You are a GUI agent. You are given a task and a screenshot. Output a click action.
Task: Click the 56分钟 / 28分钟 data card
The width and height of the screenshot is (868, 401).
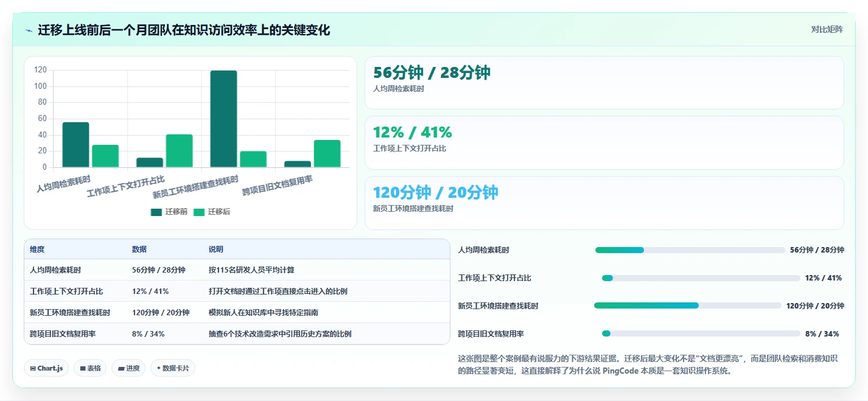tap(604, 83)
